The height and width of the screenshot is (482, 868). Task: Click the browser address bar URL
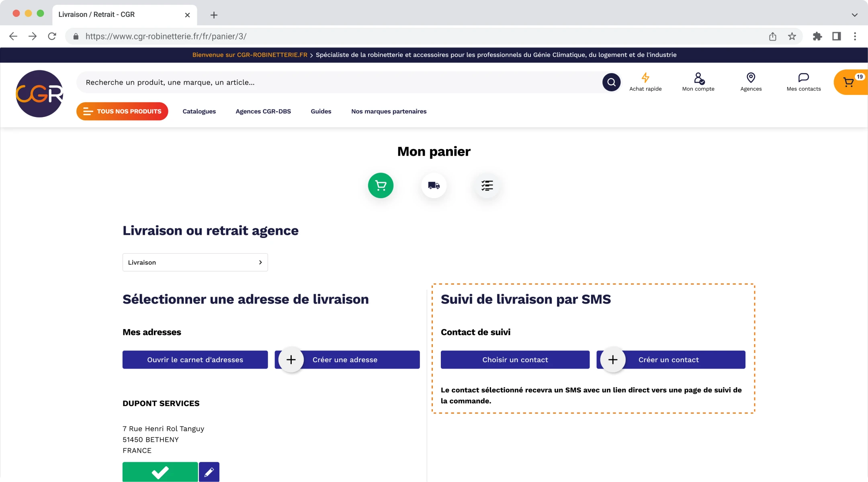166,37
